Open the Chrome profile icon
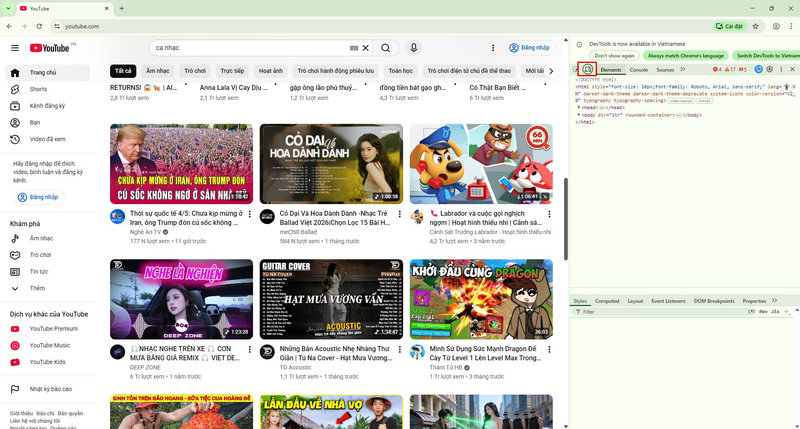The width and height of the screenshot is (800, 429). 776,26
